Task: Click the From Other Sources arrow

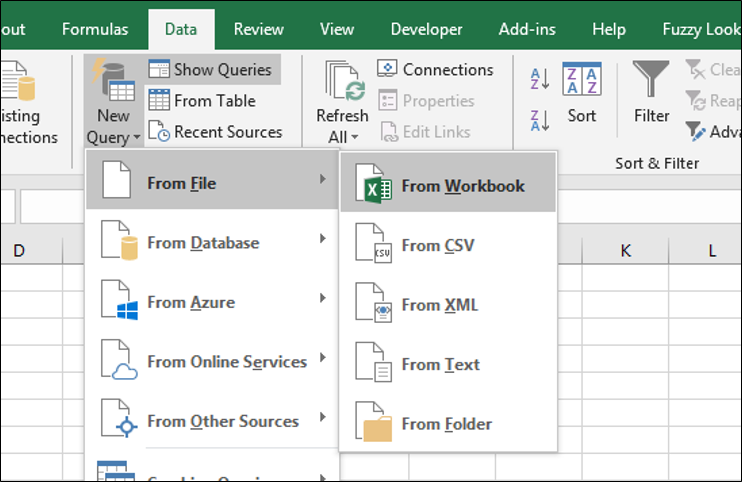Action: [x=323, y=417]
